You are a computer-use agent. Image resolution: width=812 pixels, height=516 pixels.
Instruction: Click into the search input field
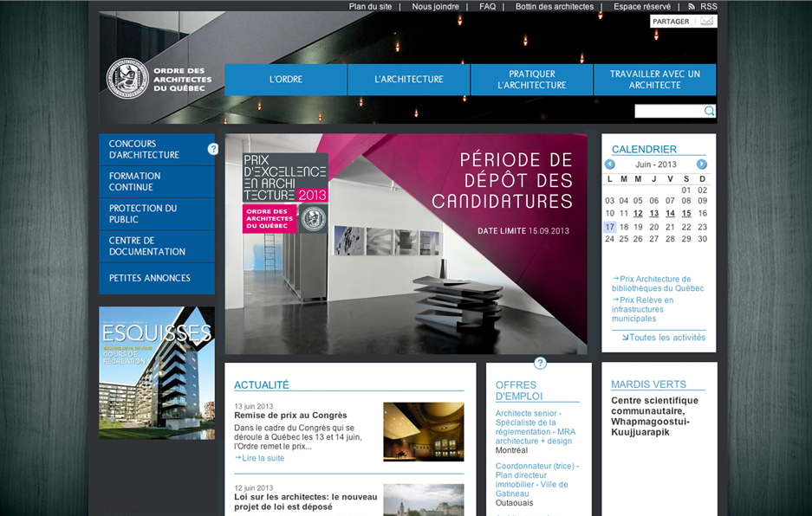(x=668, y=111)
